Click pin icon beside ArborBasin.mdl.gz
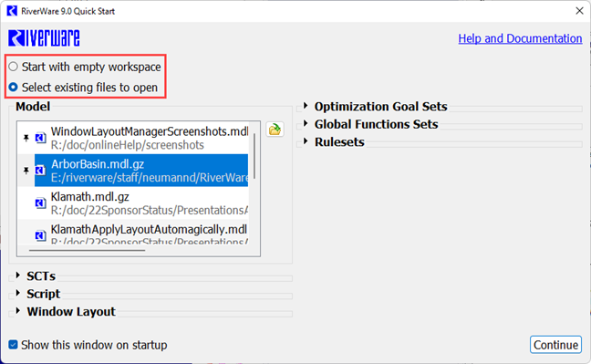 coord(26,171)
